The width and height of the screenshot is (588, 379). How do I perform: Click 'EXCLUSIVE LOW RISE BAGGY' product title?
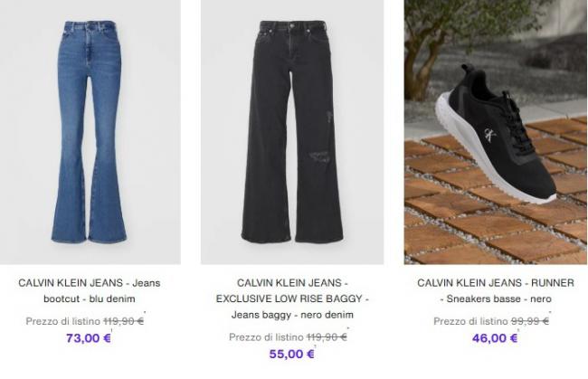coord(292,298)
